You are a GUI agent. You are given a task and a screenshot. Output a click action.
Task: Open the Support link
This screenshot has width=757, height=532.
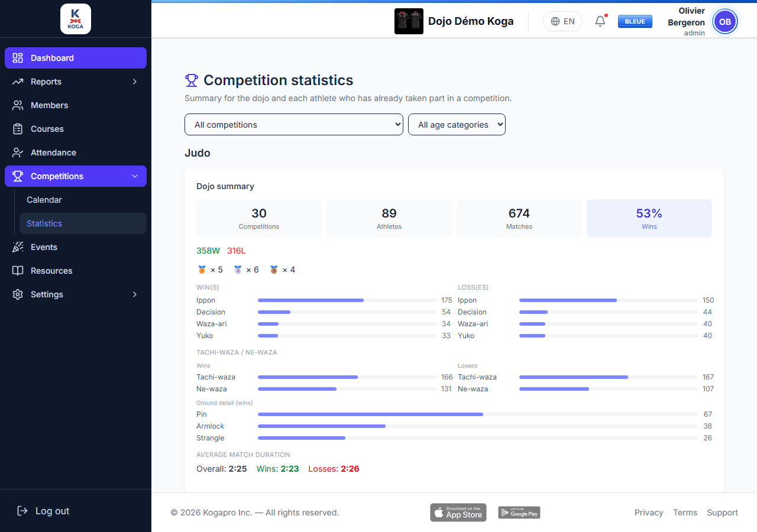click(x=723, y=512)
